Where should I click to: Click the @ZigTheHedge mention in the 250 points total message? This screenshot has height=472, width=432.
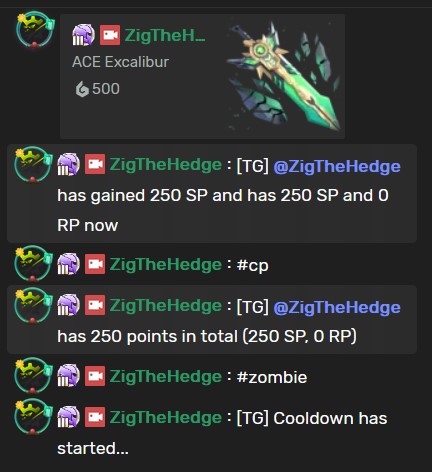click(337, 307)
